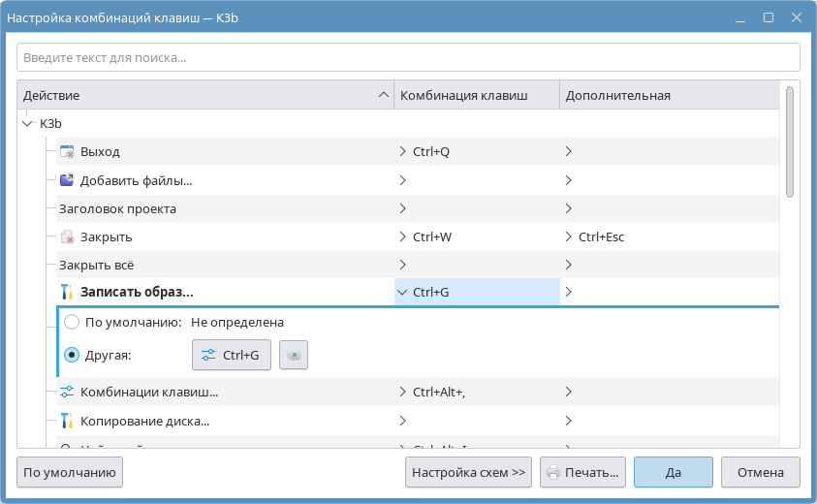Expand the Ctrl+Q shortcut for Выход
This screenshot has height=504, width=817.
[402, 152]
